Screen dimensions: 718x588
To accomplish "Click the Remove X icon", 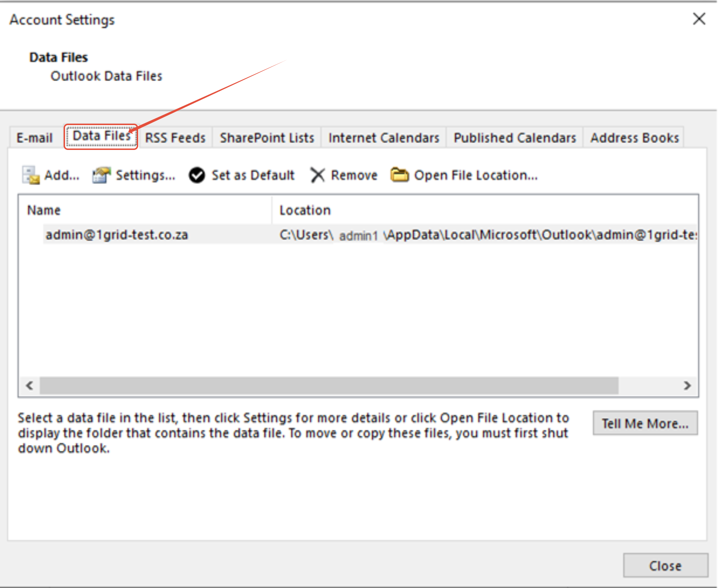I will click(318, 175).
